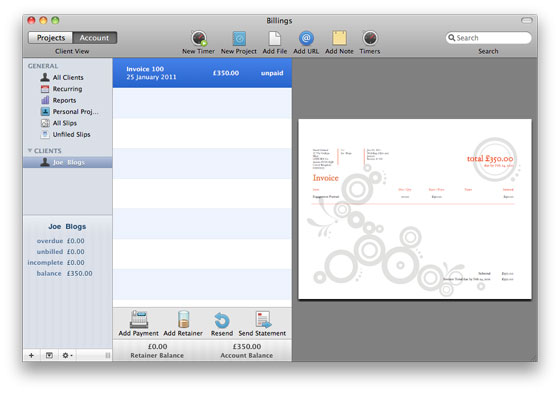Collapse the CLIENTS section triangle
The height and width of the screenshot is (393, 560).
[x=30, y=150]
